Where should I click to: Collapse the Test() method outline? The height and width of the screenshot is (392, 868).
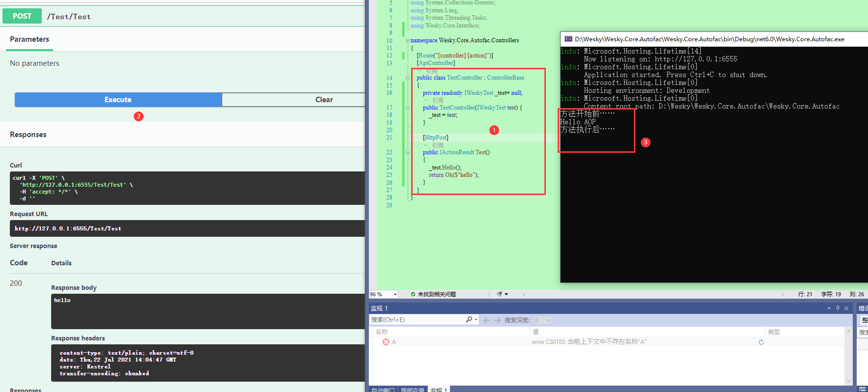[x=407, y=152]
